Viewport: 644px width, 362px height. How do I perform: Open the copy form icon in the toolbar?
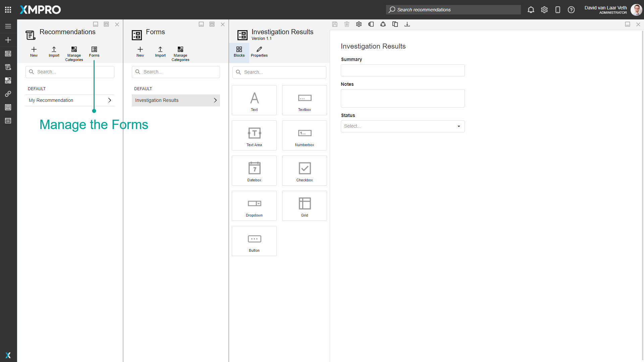click(x=395, y=24)
